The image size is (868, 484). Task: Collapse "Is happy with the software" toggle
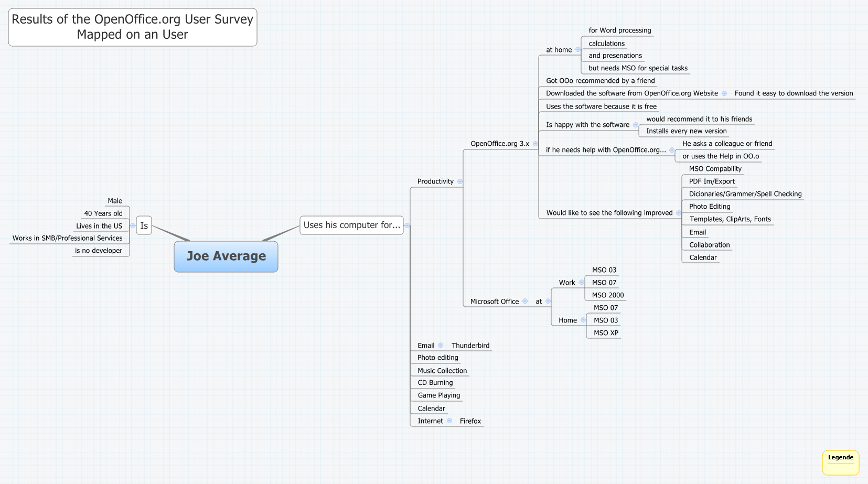(636, 125)
